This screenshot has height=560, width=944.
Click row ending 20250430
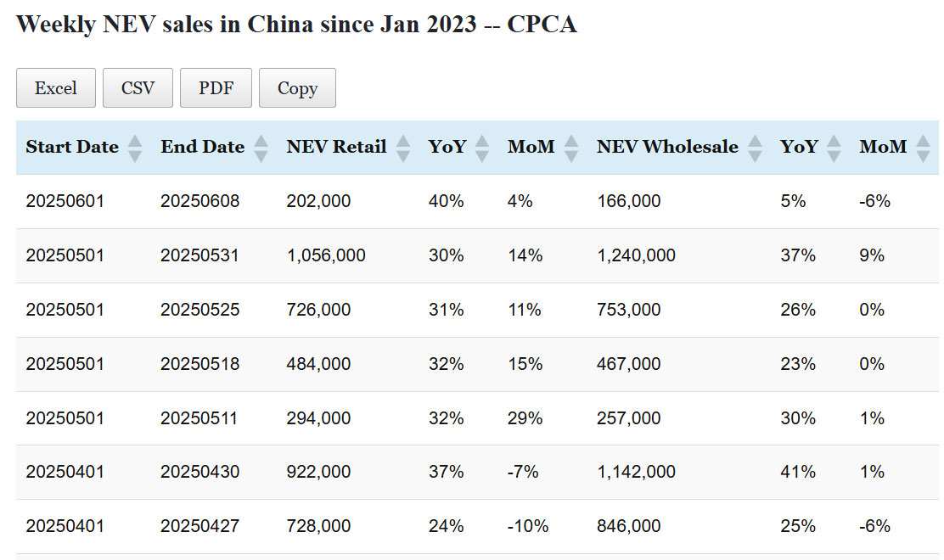coord(200,472)
